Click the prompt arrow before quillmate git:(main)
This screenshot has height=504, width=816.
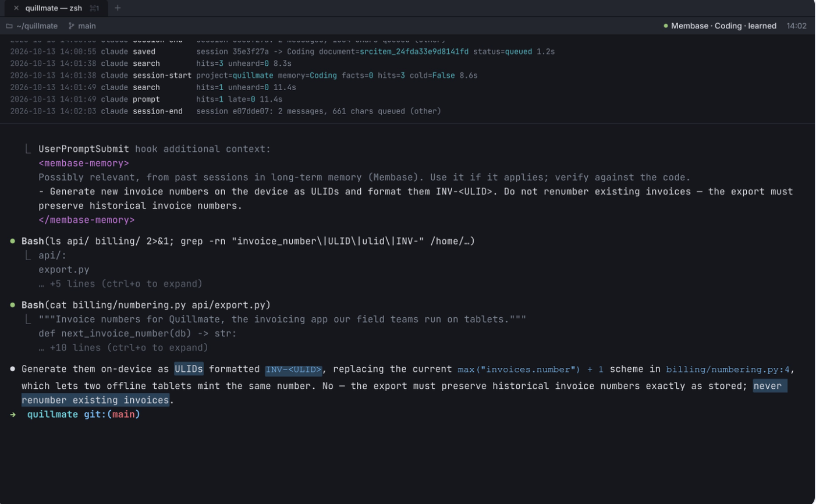click(13, 414)
